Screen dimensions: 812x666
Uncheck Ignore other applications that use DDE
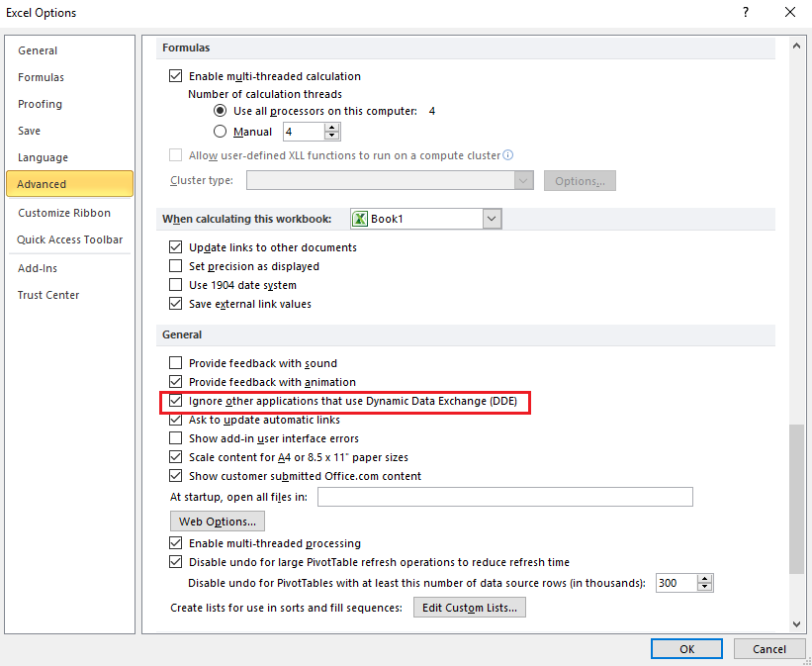175,401
